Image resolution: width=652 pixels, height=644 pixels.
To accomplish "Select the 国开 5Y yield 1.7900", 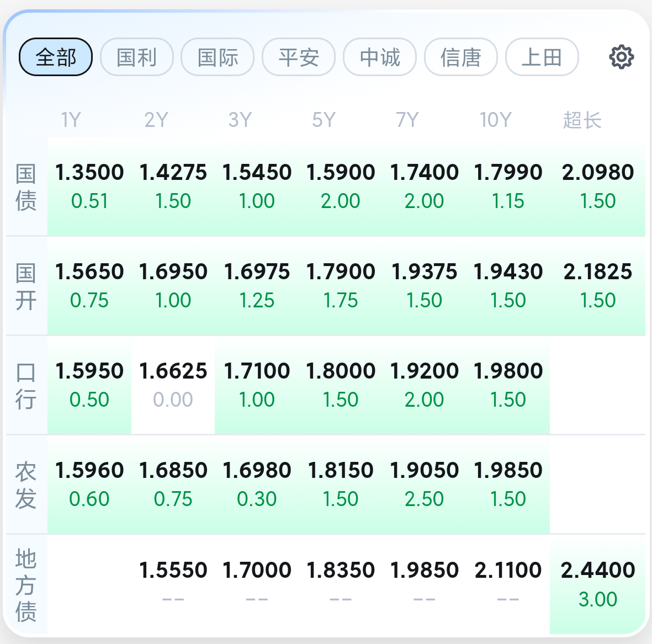I will click(x=341, y=285).
